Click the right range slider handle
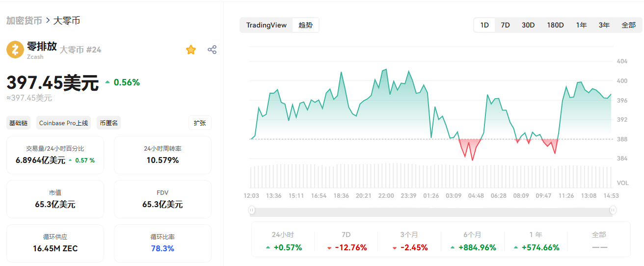This screenshot has width=644, height=266. tap(613, 210)
